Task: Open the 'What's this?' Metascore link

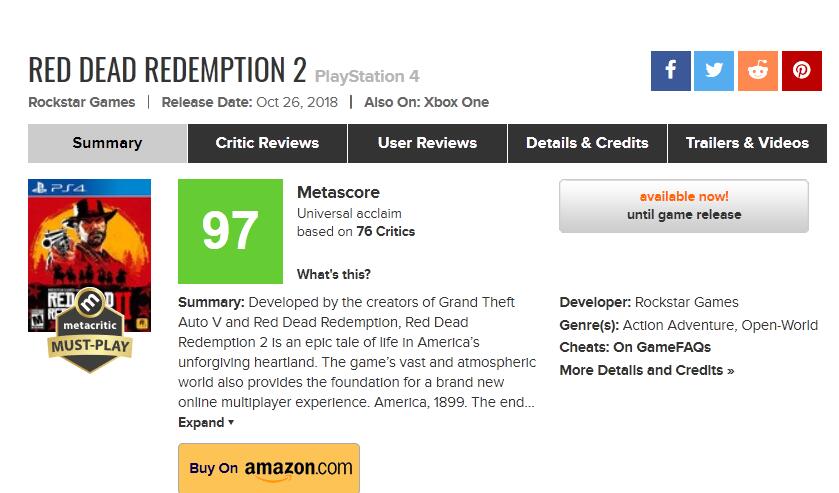Action: [x=334, y=275]
